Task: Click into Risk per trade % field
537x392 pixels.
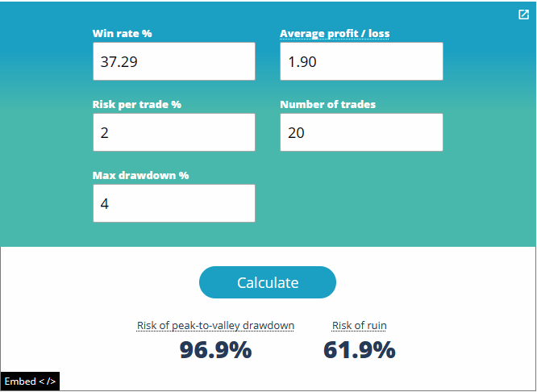Action: (x=174, y=132)
